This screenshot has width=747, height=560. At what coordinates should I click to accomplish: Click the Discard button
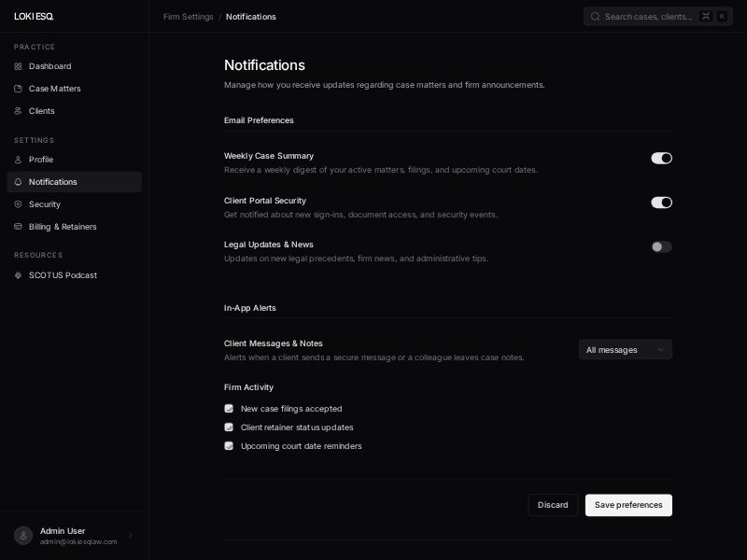[x=553, y=505]
